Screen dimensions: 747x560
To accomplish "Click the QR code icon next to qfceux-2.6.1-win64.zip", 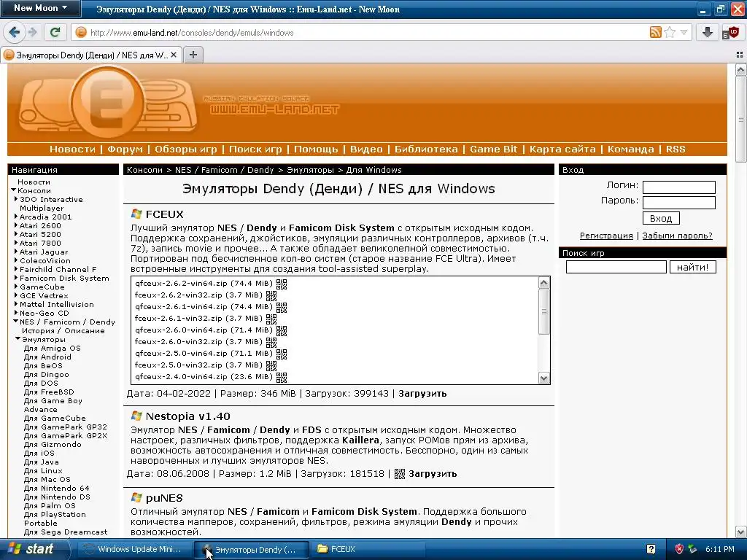I will (282, 307).
